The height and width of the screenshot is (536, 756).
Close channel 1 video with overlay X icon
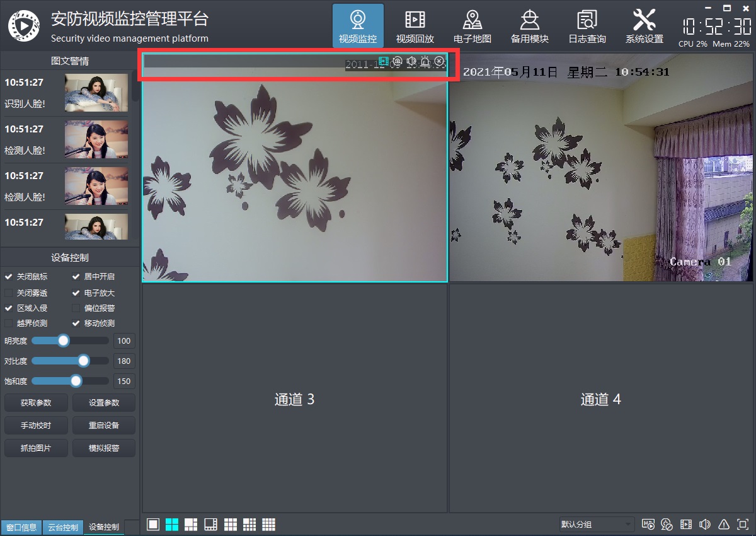[439, 61]
